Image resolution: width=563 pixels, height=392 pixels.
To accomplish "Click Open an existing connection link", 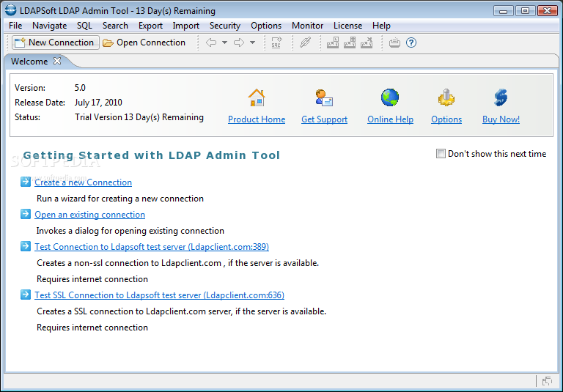I will click(x=89, y=215).
